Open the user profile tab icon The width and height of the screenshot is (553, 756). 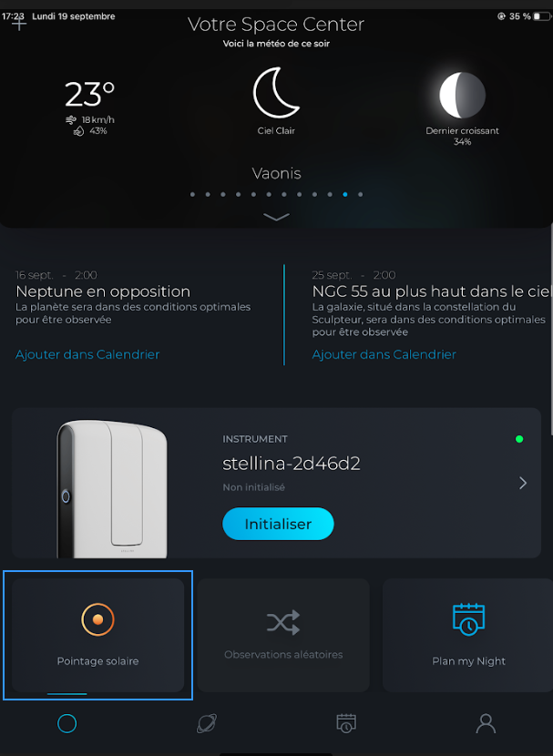(486, 724)
